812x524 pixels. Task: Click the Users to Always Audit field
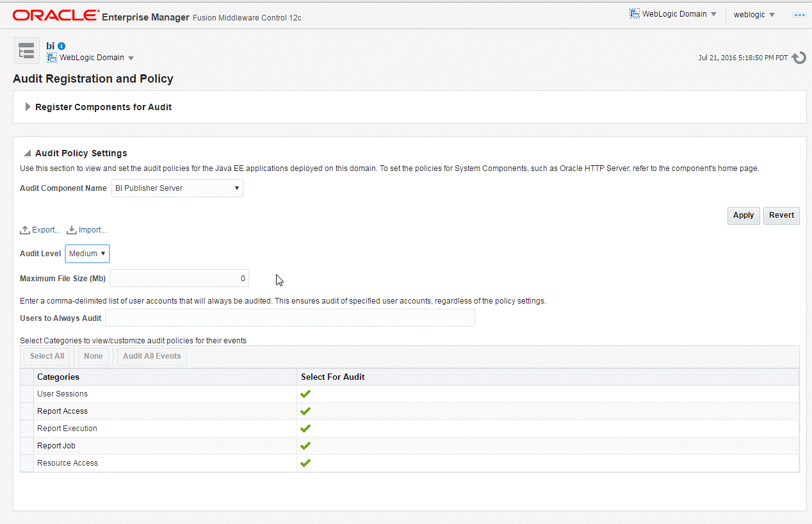click(x=290, y=318)
